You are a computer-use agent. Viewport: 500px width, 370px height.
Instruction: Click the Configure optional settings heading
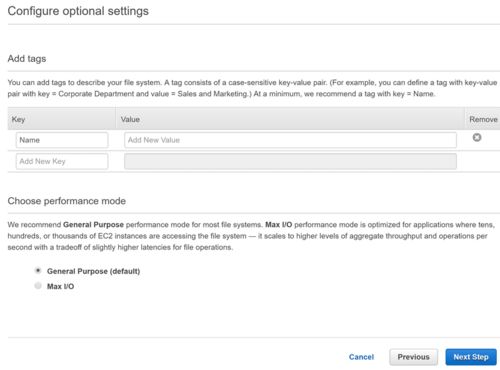(78, 11)
